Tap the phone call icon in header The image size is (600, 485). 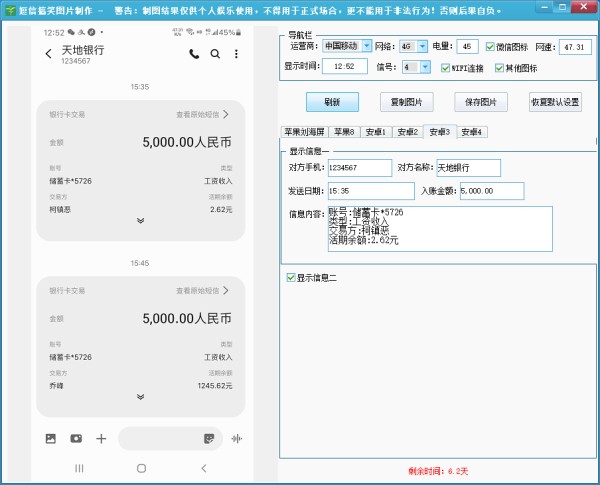194,54
